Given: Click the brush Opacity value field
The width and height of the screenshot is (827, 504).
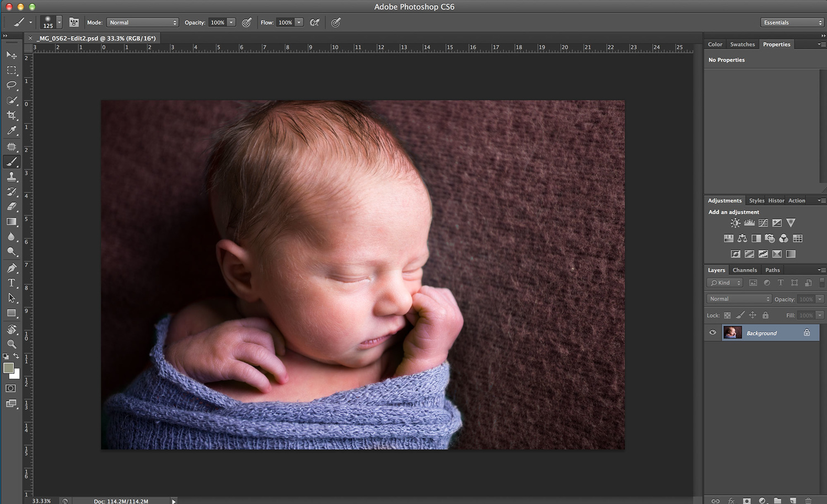Looking at the screenshot, I should pos(217,23).
